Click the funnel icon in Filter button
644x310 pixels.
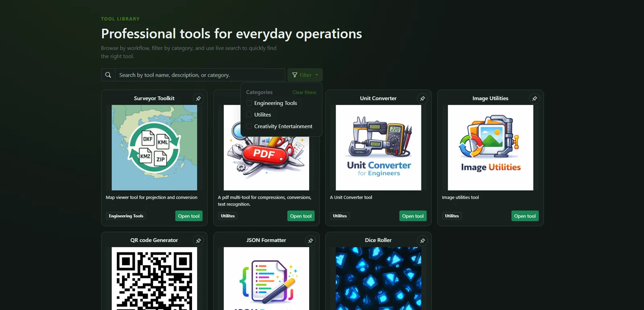pos(295,75)
